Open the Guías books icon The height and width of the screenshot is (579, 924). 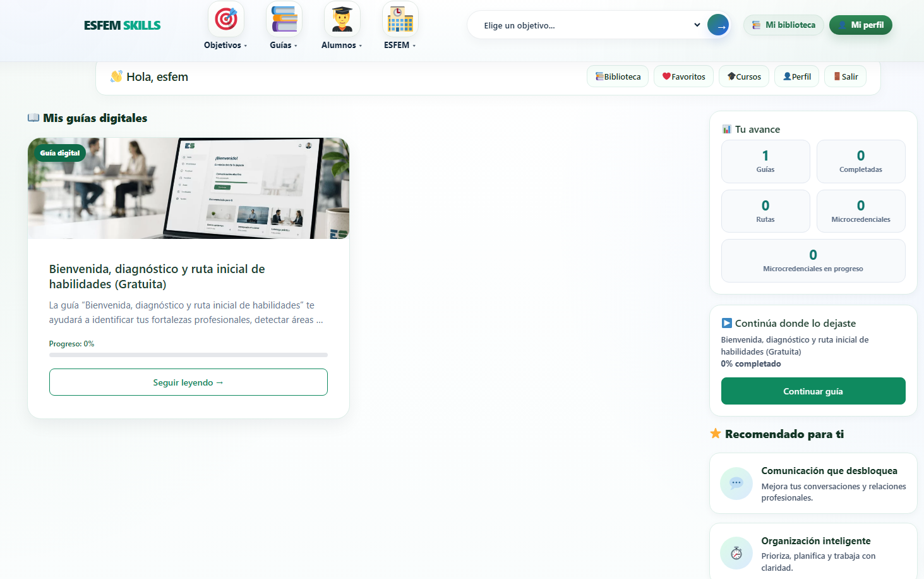284,19
